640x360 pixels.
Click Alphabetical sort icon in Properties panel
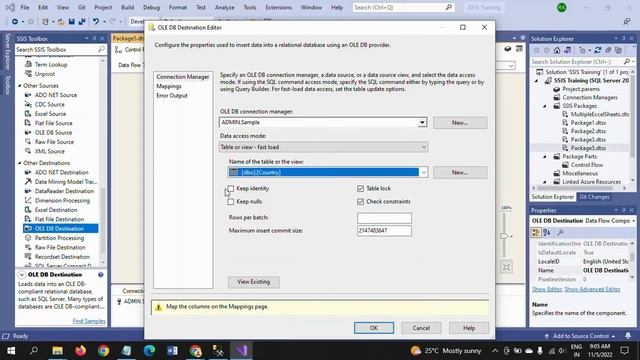point(547,232)
